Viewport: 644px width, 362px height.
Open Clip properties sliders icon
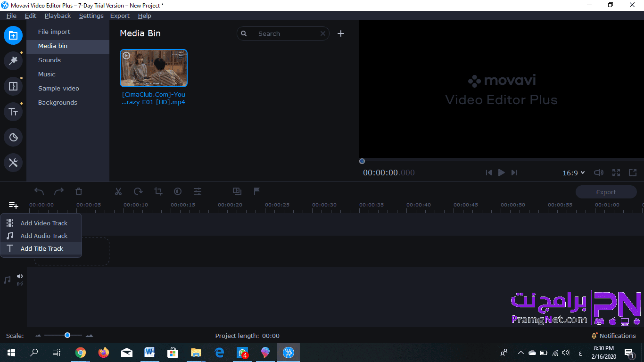point(198,191)
